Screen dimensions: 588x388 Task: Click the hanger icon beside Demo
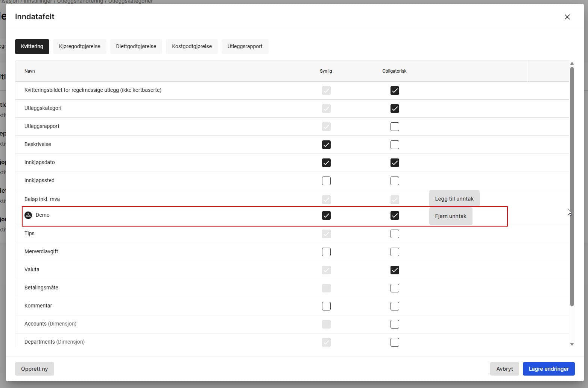[28, 215]
